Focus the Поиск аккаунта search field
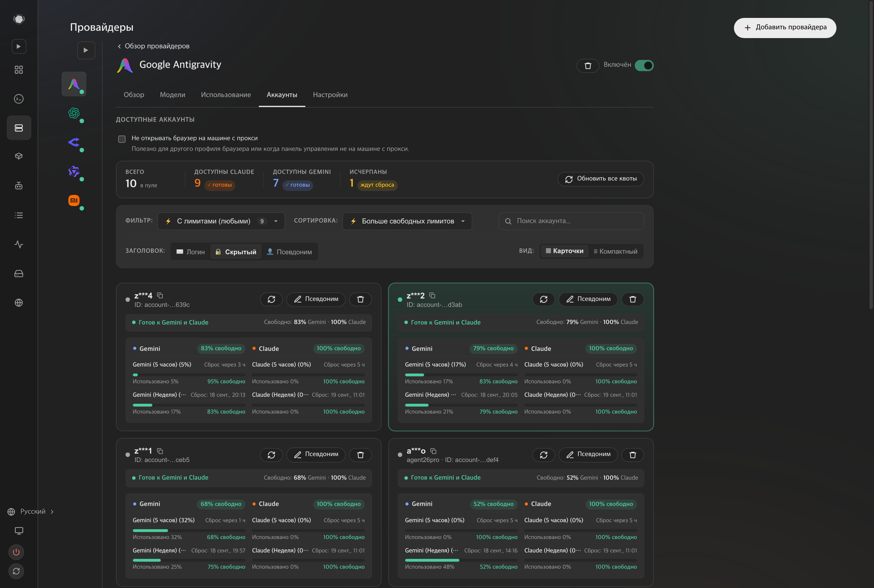 click(x=571, y=221)
